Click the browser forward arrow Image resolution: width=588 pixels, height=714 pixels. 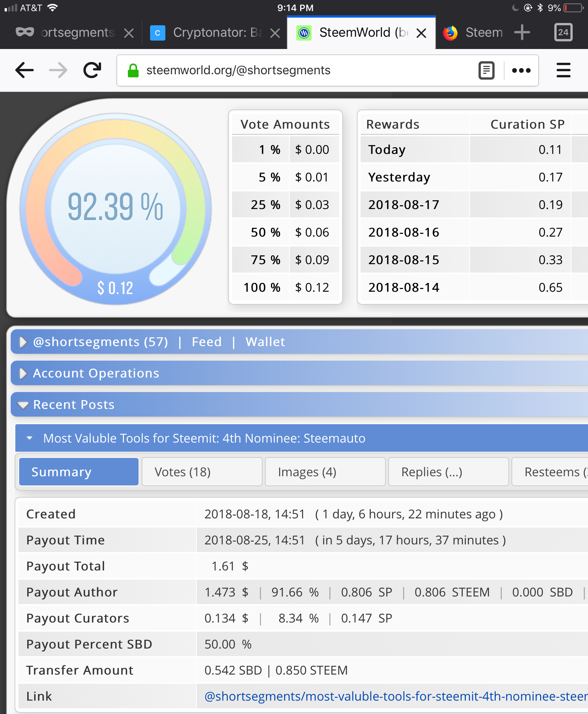tap(58, 70)
